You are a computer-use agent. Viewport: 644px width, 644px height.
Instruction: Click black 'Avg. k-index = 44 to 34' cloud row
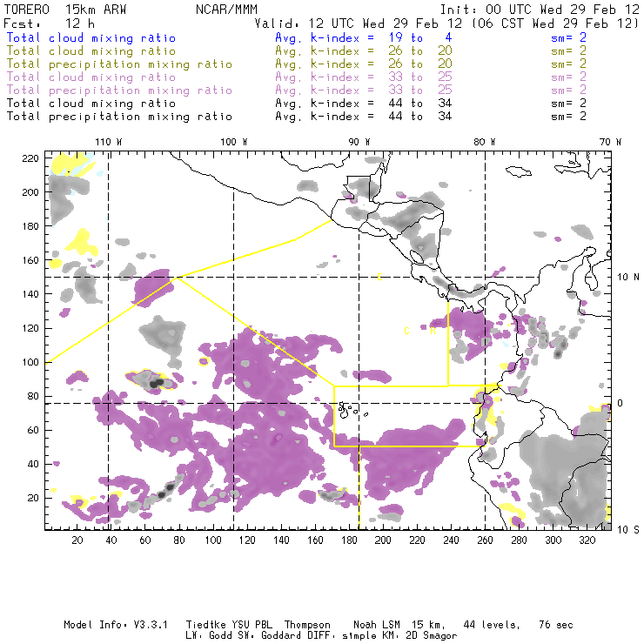coord(364,104)
